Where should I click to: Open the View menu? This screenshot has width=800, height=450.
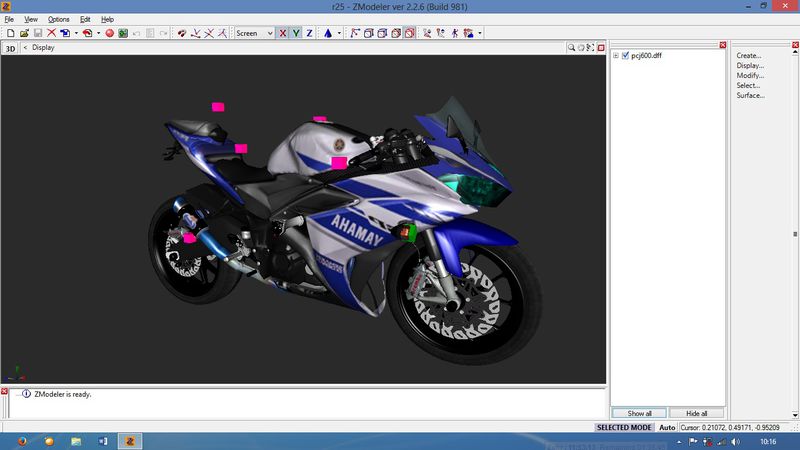(31, 19)
